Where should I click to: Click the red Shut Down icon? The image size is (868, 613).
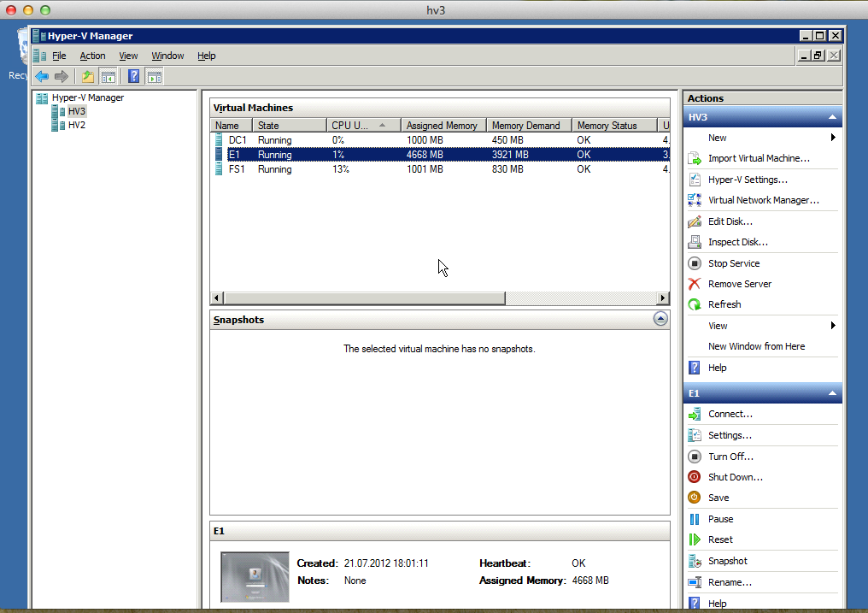tap(695, 477)
